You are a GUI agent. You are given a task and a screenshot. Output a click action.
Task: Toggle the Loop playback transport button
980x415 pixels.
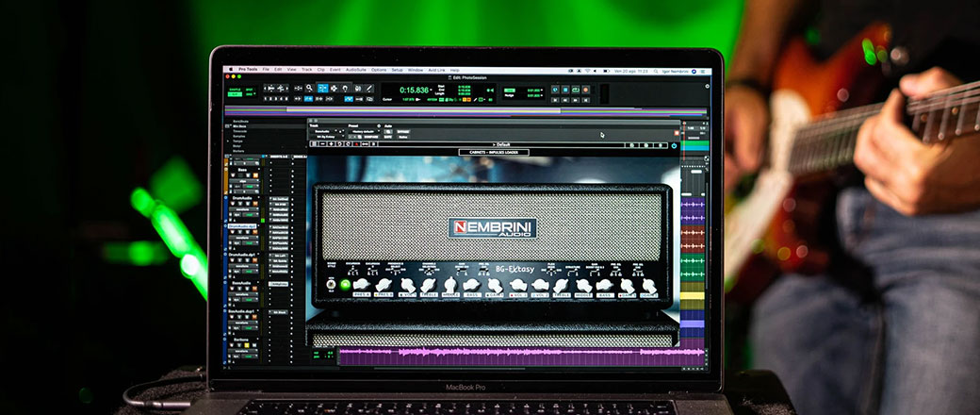[576, 90]
